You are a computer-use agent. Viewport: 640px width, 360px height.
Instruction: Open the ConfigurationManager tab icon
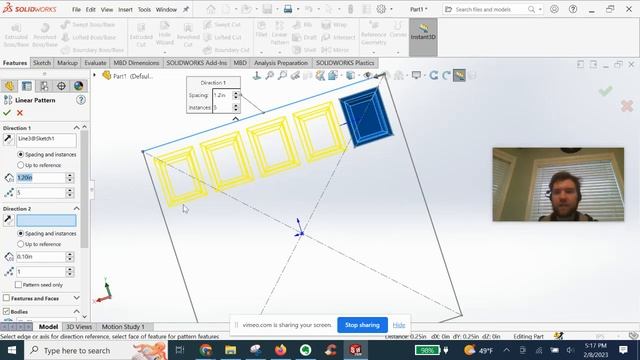(44, 86)
